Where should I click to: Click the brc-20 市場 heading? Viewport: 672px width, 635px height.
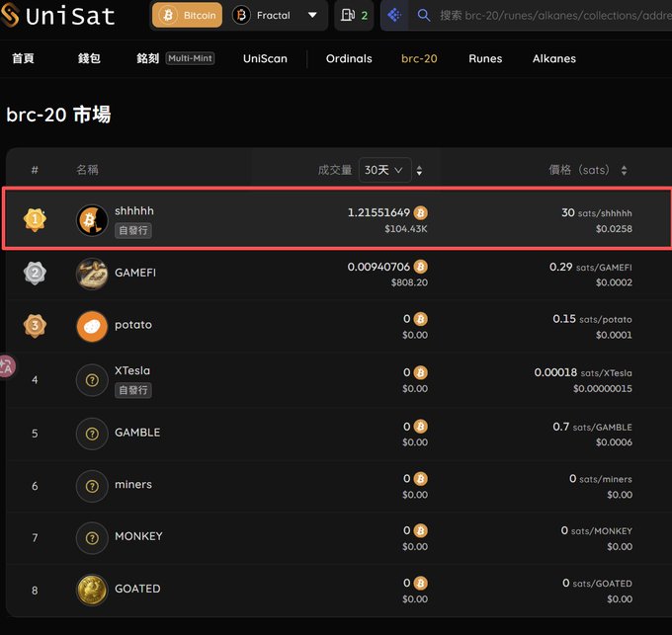[x=58, y=115]
